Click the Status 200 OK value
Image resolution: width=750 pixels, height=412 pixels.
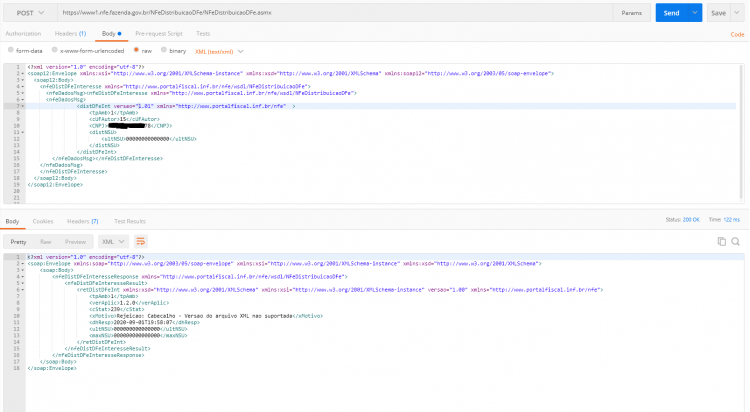coord(691,220)
